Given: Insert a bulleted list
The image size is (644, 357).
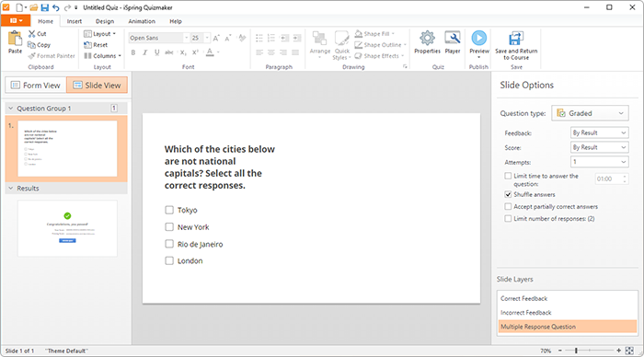Looking at the screenshot, I should click(259, 39).
